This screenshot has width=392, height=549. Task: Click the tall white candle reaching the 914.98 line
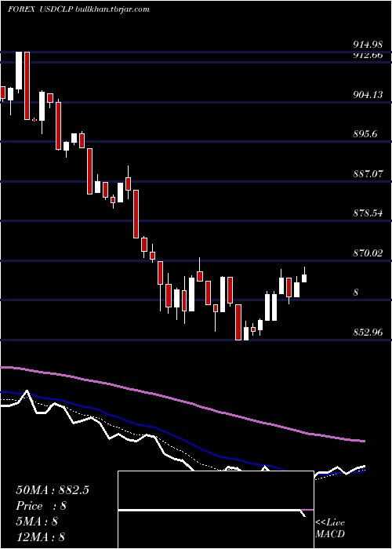19,71
